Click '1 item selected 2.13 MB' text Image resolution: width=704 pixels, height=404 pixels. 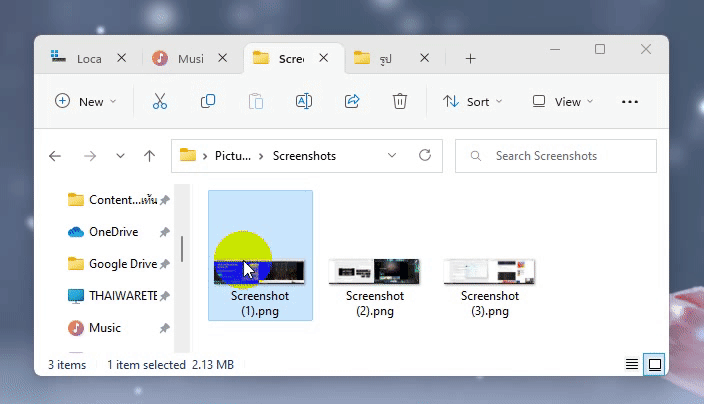(170, 365)
